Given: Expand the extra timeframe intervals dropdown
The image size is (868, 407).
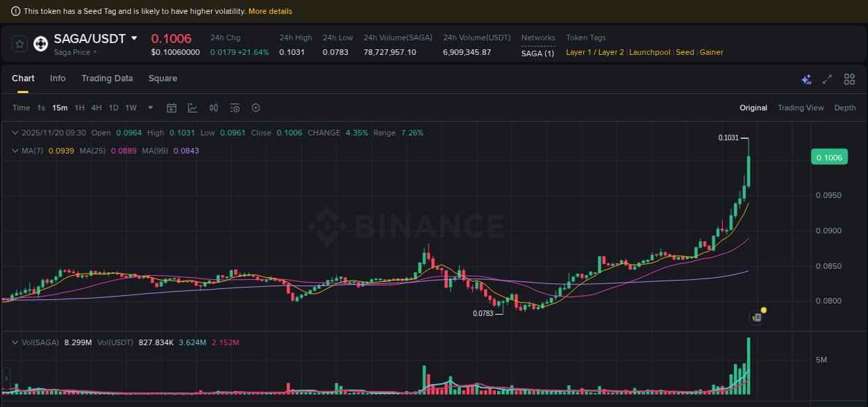Looking at the screenshot, I should coord(150,108).
